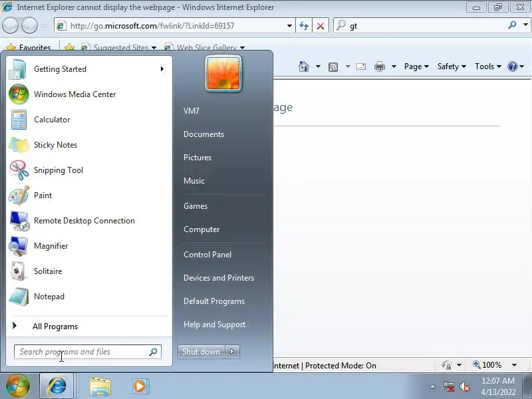The width and height of the screenshot is (532, 399).
Task: Open Games folder
Action: (x=196, y=206)
